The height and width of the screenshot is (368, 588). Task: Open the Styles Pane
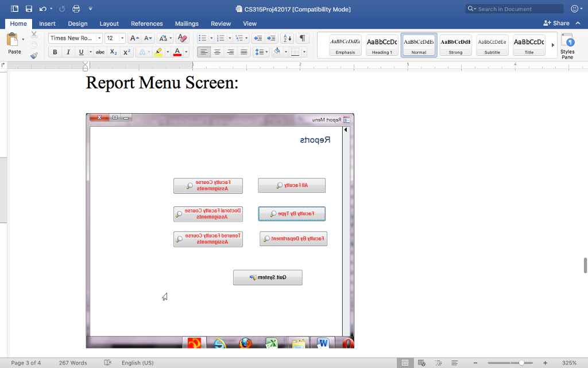pyautogui.click(x=567, y=46)
